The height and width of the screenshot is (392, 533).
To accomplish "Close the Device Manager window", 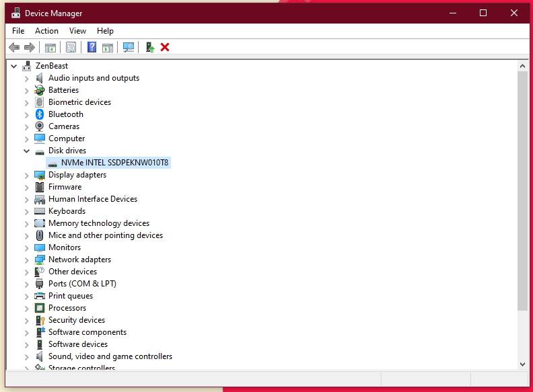I will pos(513,13).
